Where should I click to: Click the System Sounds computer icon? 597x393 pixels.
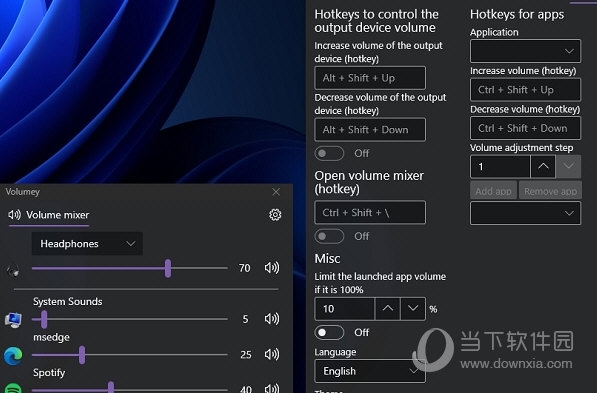tap(13, 320)
